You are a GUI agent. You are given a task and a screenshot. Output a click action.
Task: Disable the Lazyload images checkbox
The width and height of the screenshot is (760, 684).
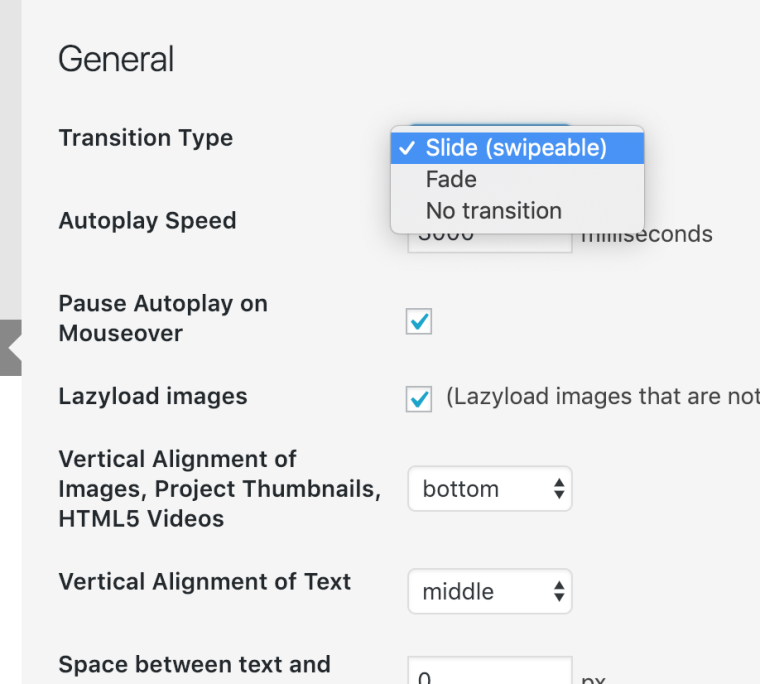(419, 398)
